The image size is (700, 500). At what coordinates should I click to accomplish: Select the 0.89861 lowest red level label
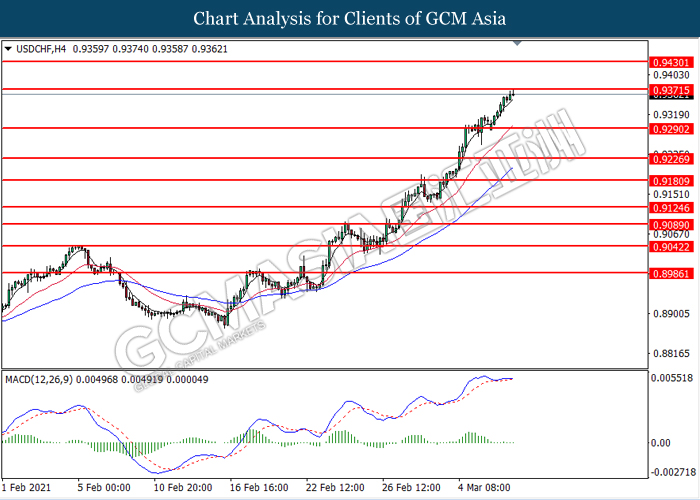(669, 272)
